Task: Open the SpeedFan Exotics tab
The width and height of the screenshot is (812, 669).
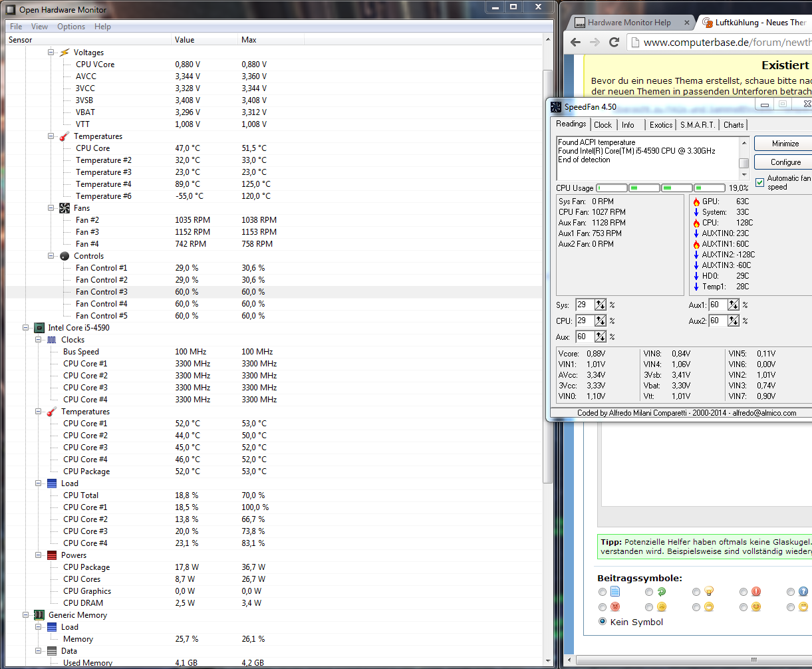Action: (x=661, y=125)
